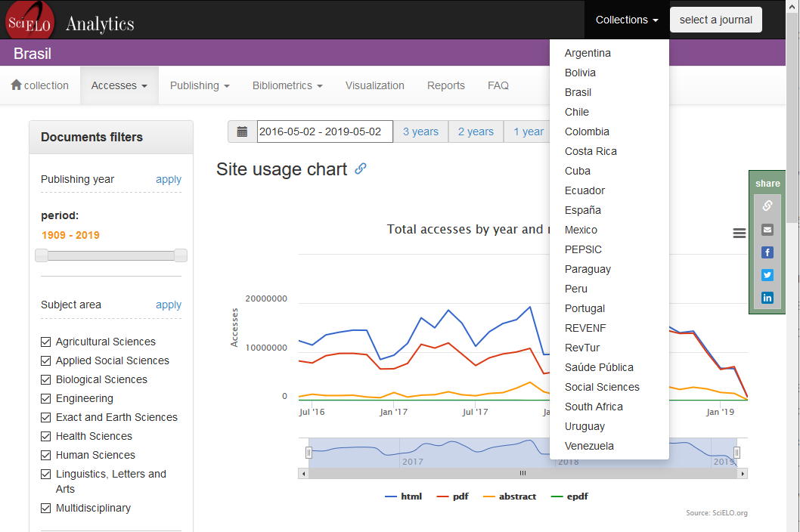Toggle the Engineering subject checkbox
800x532 pixels.
click(46, 398)
